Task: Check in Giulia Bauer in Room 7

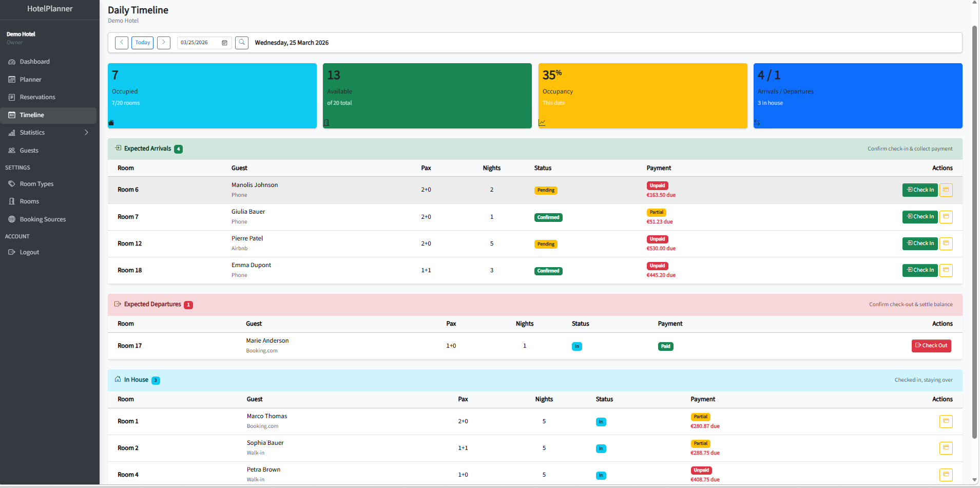Action: click(920, 217)
